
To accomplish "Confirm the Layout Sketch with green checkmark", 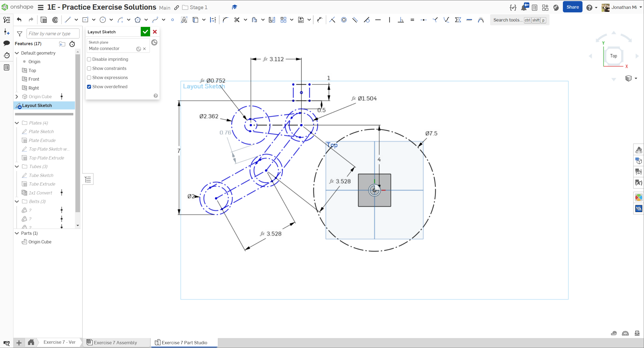I will tap(145, 32).
